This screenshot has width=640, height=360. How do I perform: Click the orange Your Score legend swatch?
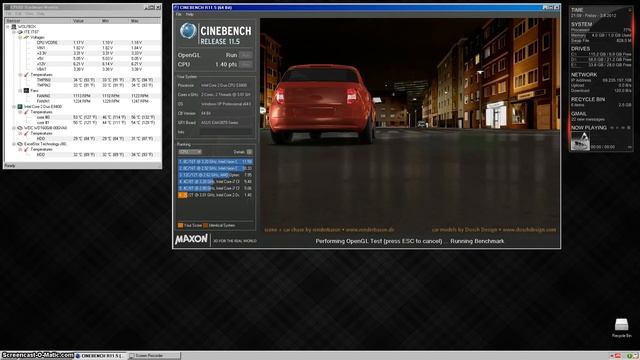pyautogui.click(x=180, y=225)
